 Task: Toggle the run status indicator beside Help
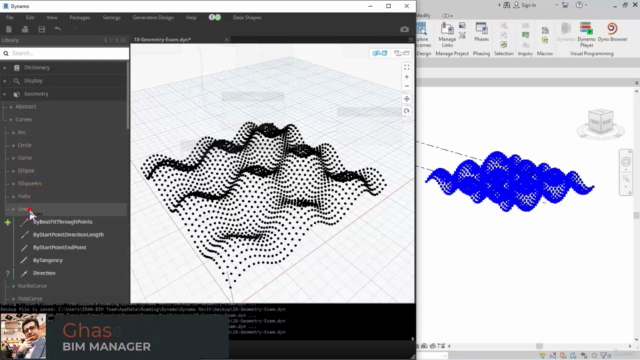point(215,18)
